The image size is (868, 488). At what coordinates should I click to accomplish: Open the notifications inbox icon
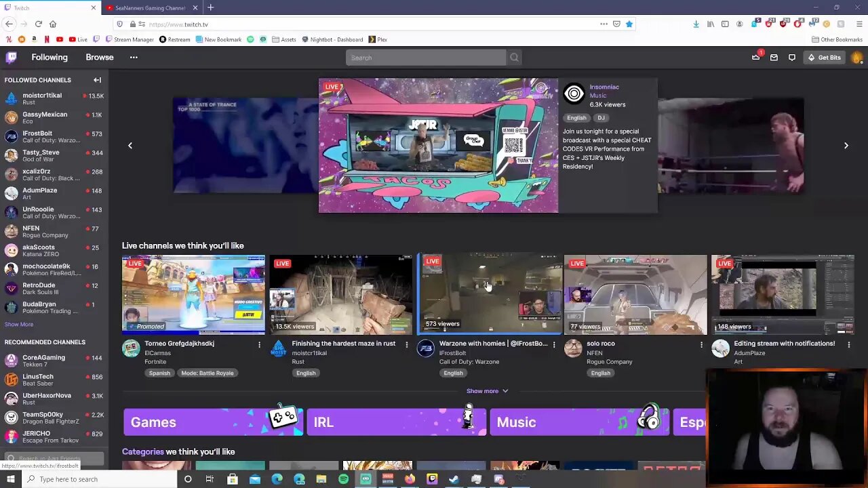tap(774, 58)
